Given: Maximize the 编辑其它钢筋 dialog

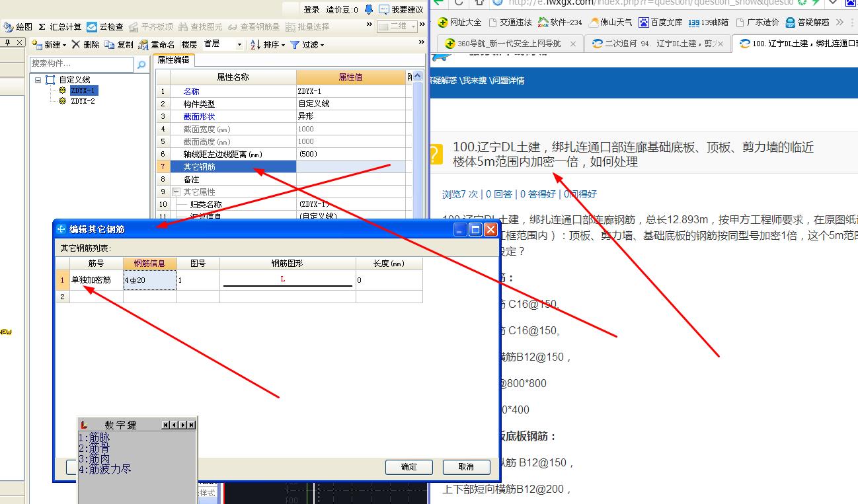Looking at the screenshot, I should pyautogui.click(x=475, y=229).
